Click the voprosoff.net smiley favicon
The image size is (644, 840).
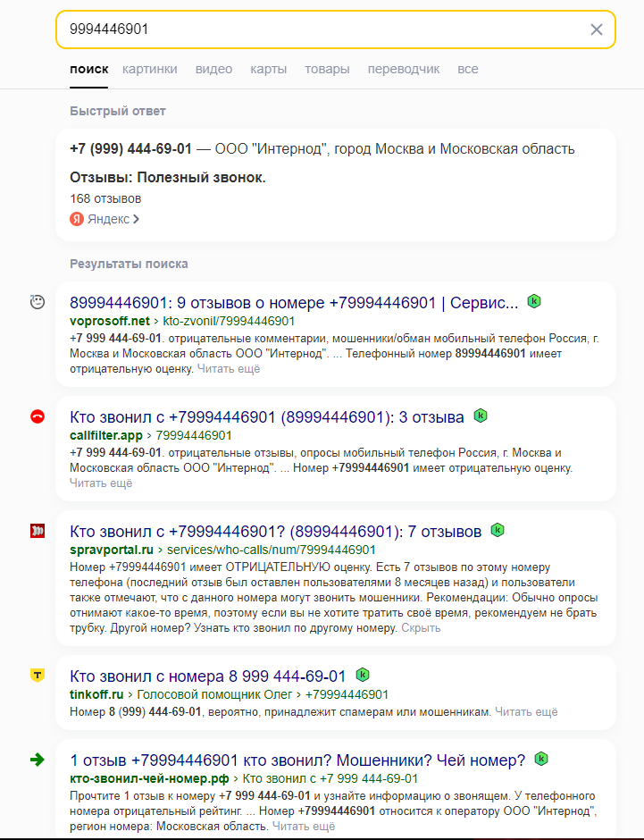click(x=37, y=302)
